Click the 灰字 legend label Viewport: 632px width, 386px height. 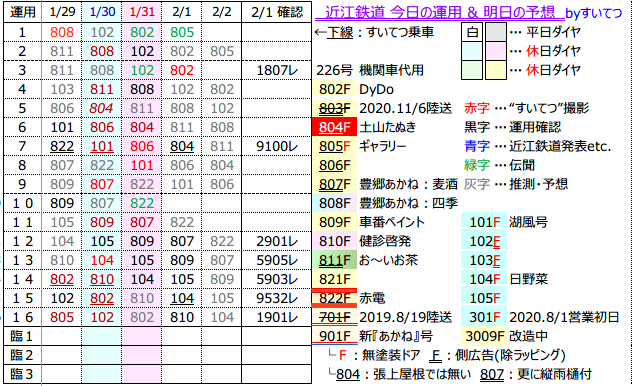coord(477,184)
